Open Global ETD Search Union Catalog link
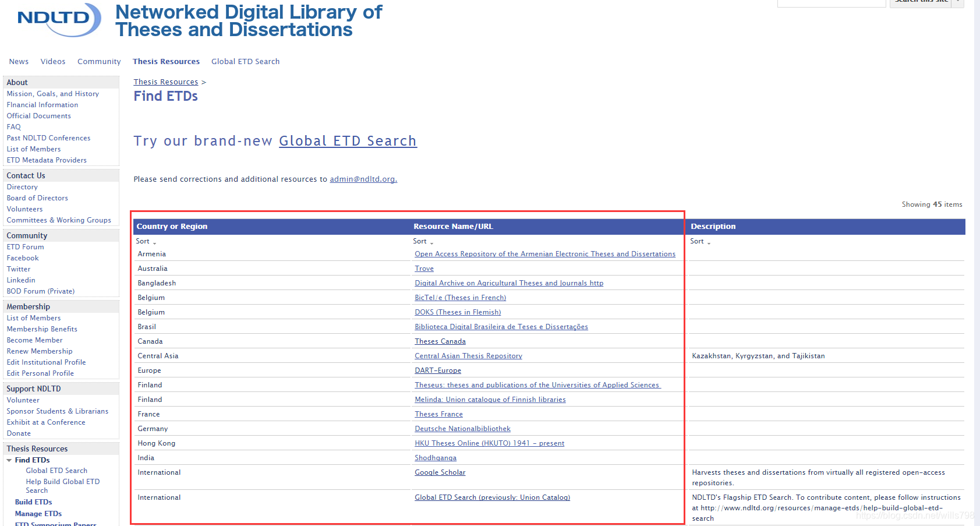 pyautogui.click(x=493, y=497)
